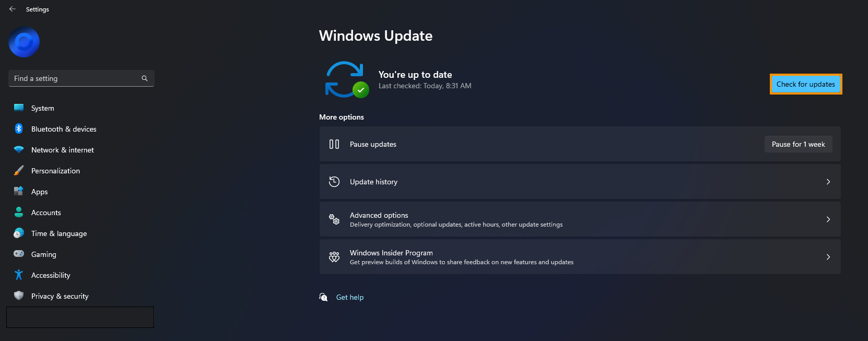This screenshot has height=341, width=868.
Task: Click the Accounts person icon
Action: (x=19, y=212)
